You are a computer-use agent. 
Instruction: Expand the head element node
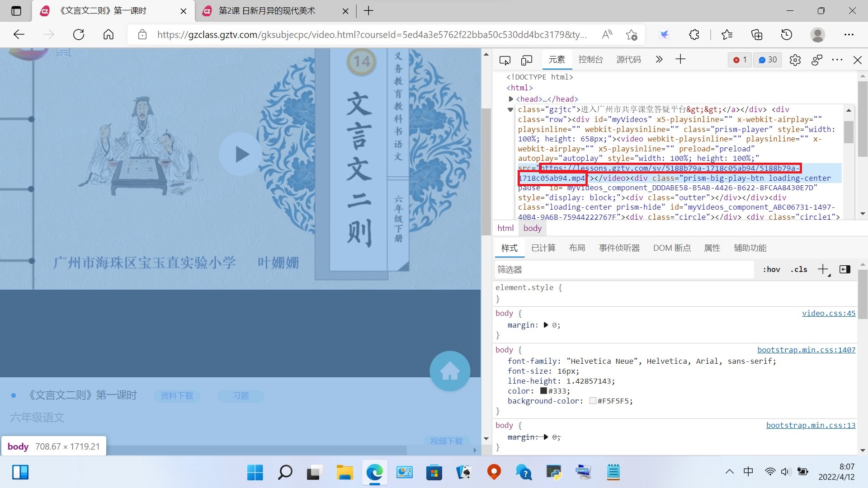511,99
